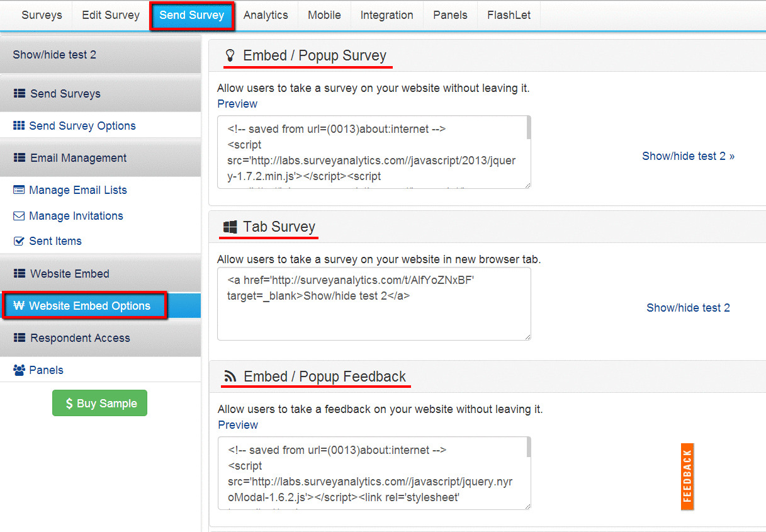Click the 'Embed / Popup Survey' heading

[x=315, y=55]
